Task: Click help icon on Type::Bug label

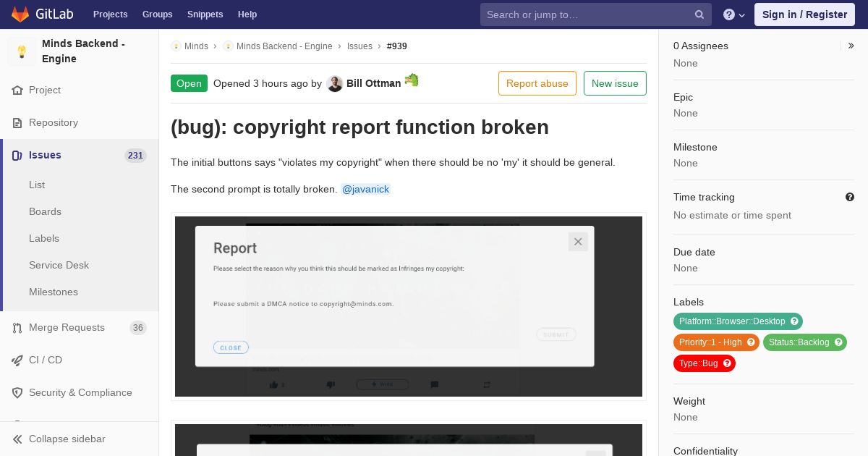Action: (x=727, y=363)
